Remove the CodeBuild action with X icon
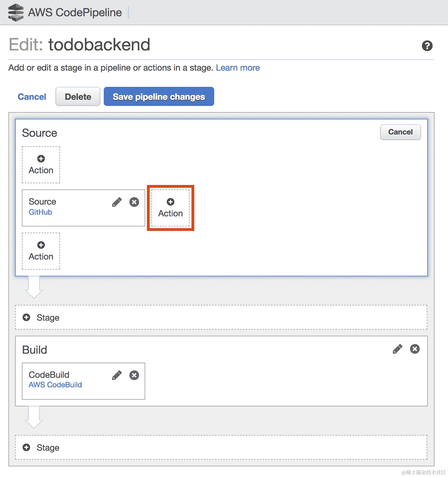448x477 pixels. [x=134, y=375]
